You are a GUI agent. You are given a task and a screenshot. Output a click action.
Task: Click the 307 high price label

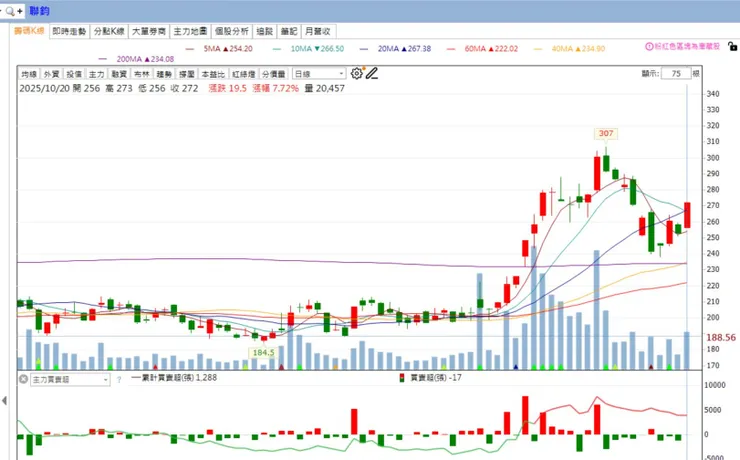(x=606, y=134)
